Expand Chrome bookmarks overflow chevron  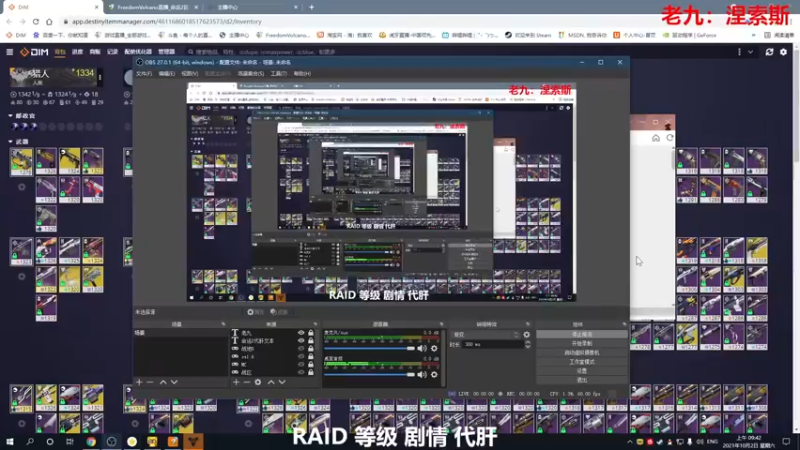(x=754, y=35)
